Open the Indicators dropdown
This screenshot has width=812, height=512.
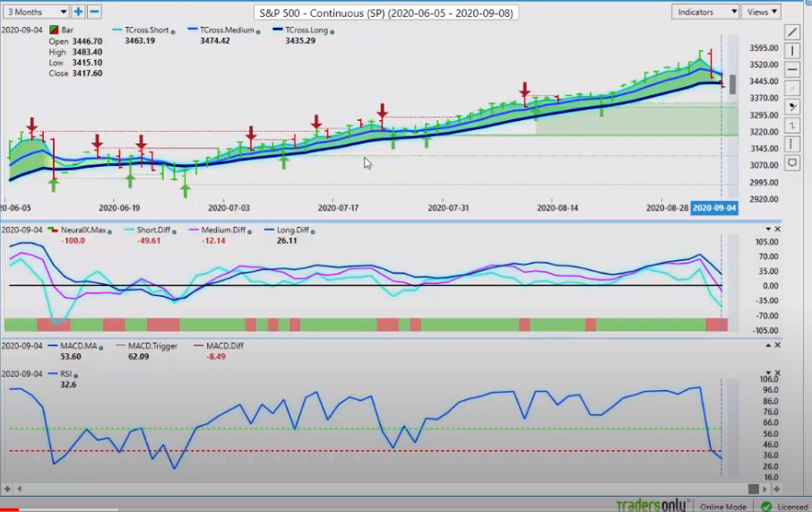pos(704,12)
